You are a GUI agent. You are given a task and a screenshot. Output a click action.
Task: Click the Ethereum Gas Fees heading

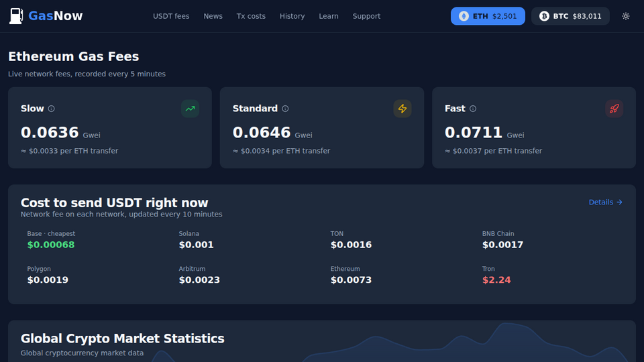pos(74,56)
